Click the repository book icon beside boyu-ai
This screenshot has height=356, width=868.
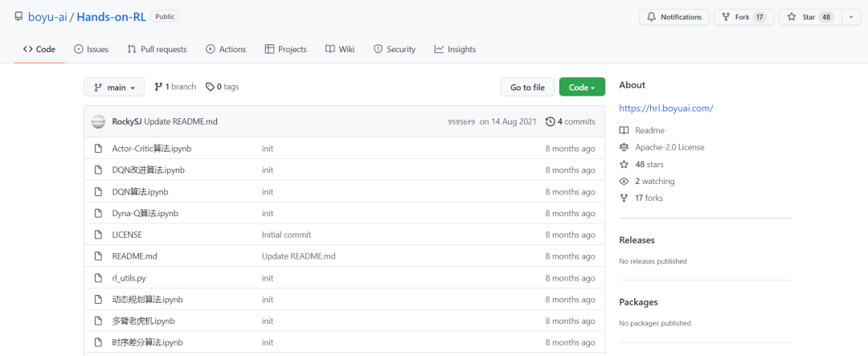click(18, 16)
